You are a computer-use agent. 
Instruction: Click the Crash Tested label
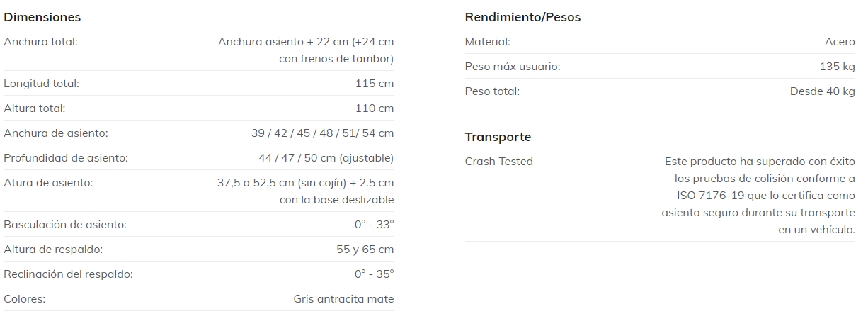click(498, 162)
